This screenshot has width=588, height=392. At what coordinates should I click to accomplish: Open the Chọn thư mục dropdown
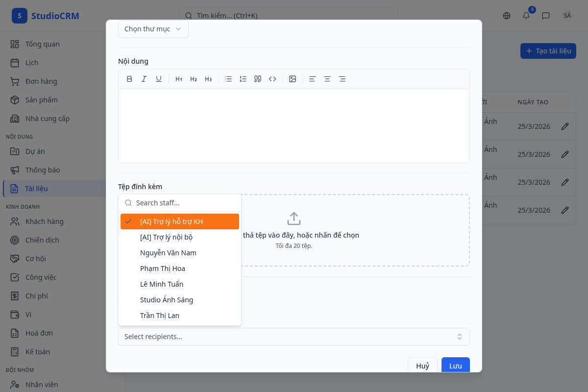(x=153, y=29)
